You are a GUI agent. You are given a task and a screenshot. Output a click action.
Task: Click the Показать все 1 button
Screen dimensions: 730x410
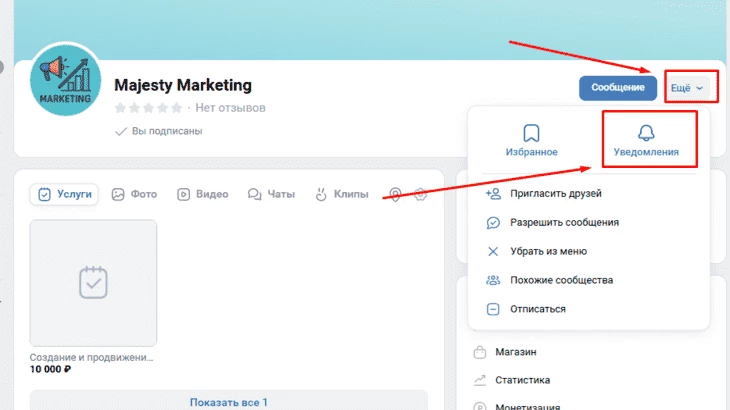click(x=229, y=402)
